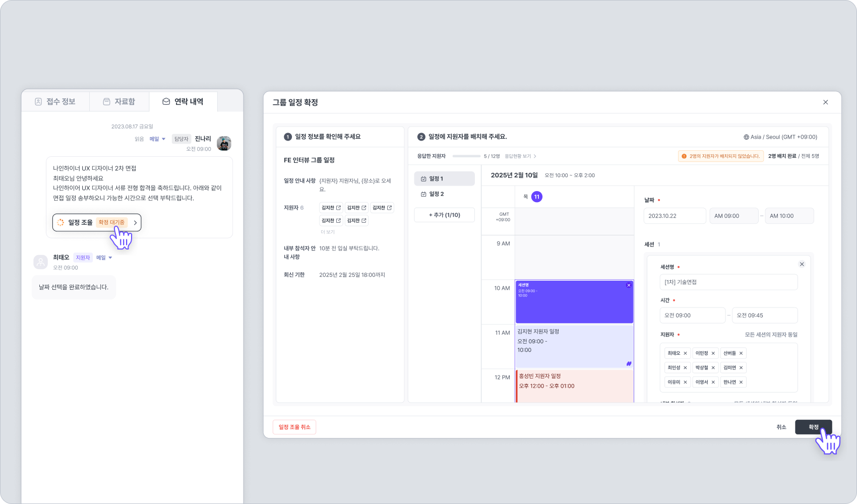Screen dimensions: 857x504
Task: Click the 지원자 tag next to 최태오
Action: tap(83, 258)
